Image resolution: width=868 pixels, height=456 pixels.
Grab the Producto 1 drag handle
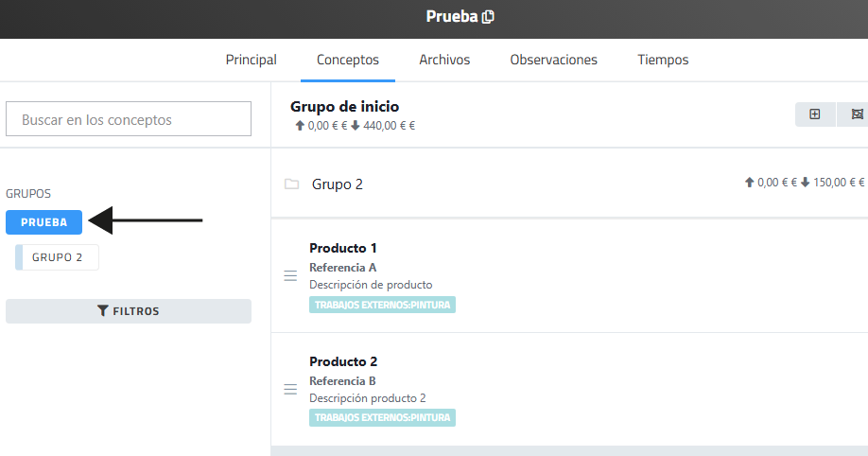point(290,275)
